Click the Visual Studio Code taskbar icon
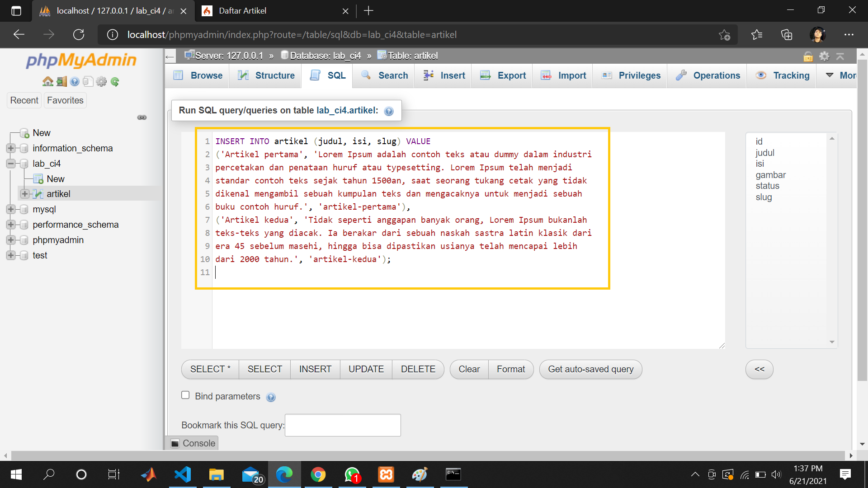Viewport: 868px width, 488px height. tap(182, 474)
